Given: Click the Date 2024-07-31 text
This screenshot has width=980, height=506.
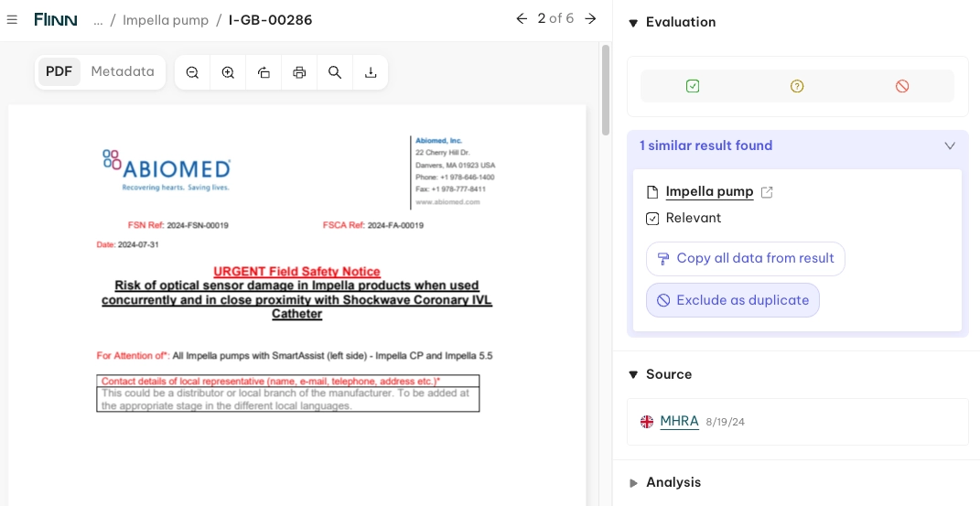Looking at the screenshot, I should click(127, 245).
